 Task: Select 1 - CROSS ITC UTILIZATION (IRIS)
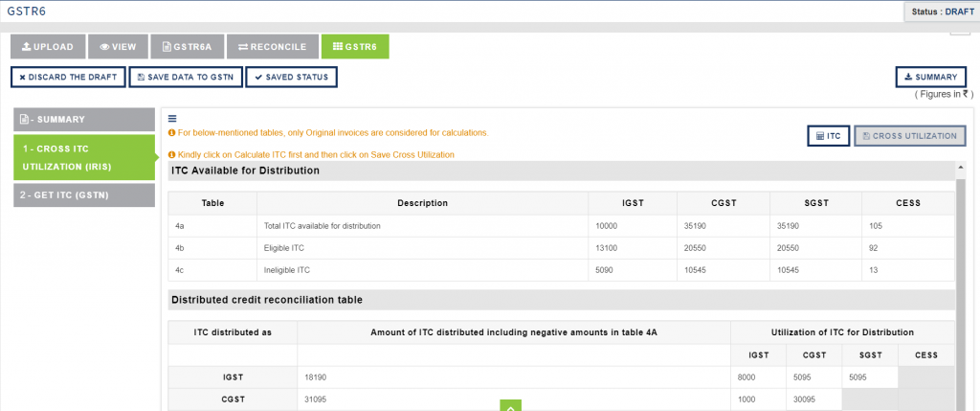84,158
